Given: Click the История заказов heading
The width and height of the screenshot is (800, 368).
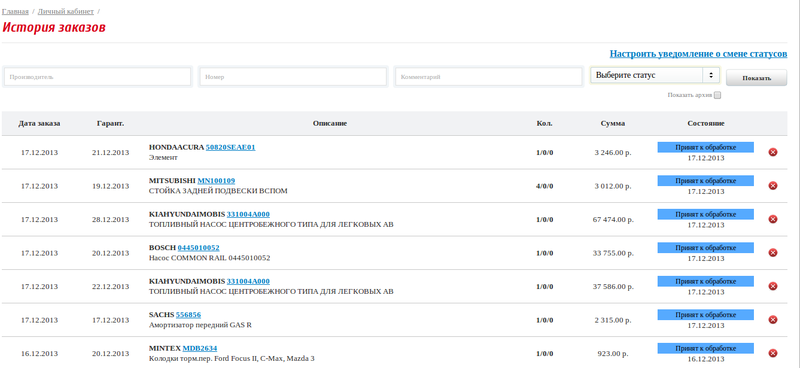Looking at the screenshot, I should 54,28.
